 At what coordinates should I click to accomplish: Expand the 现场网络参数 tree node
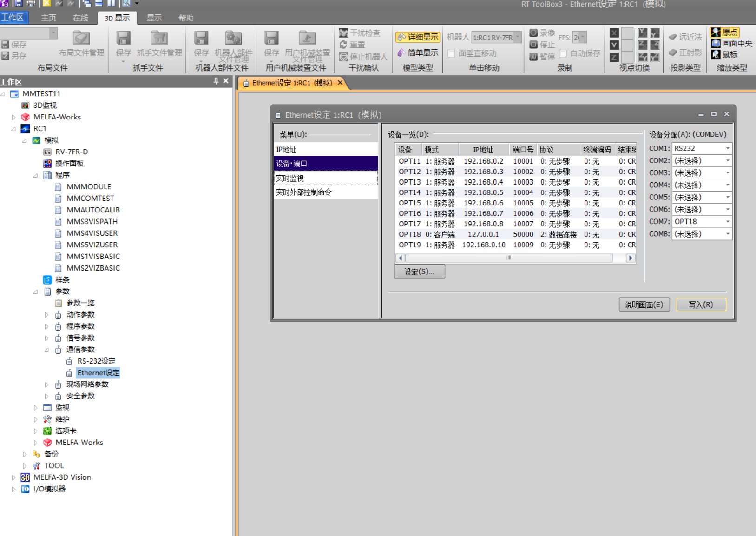[46, 384]
